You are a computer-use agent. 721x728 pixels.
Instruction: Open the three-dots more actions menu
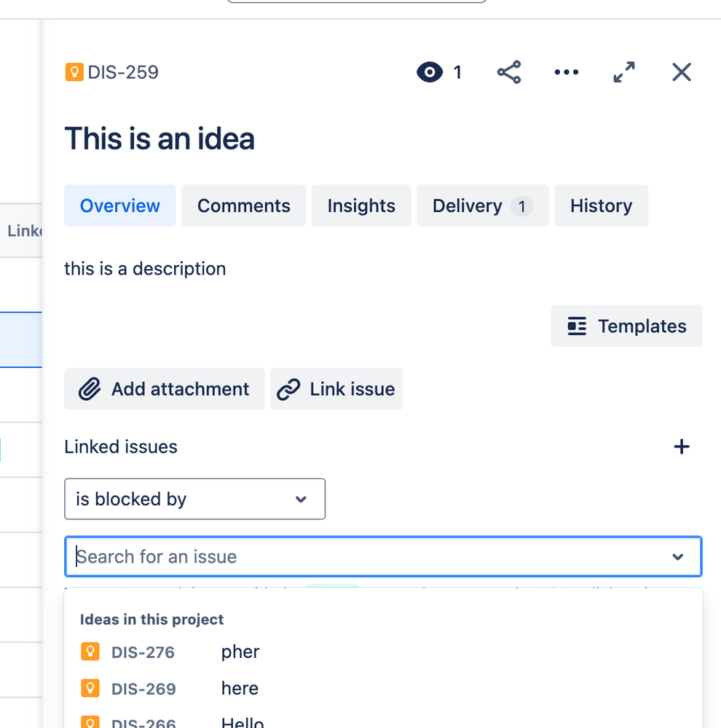coord(567,72)
